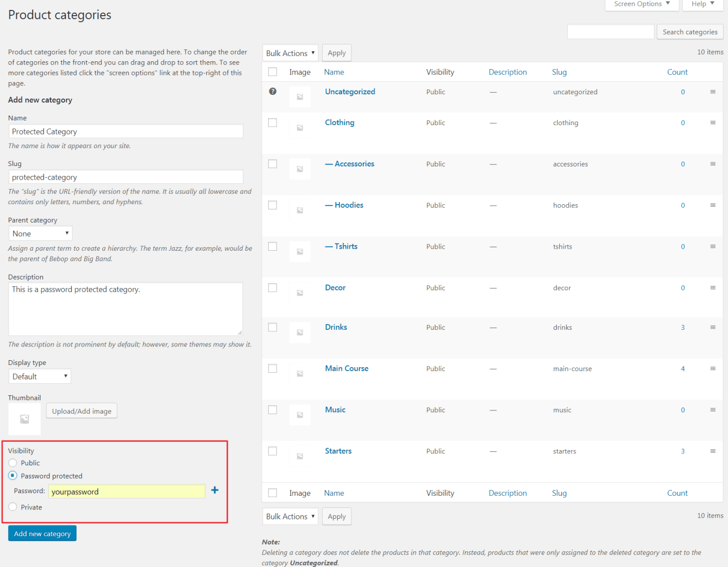Click inside the category search field
The width and height of the screenshot is (728, 567).
610,31
